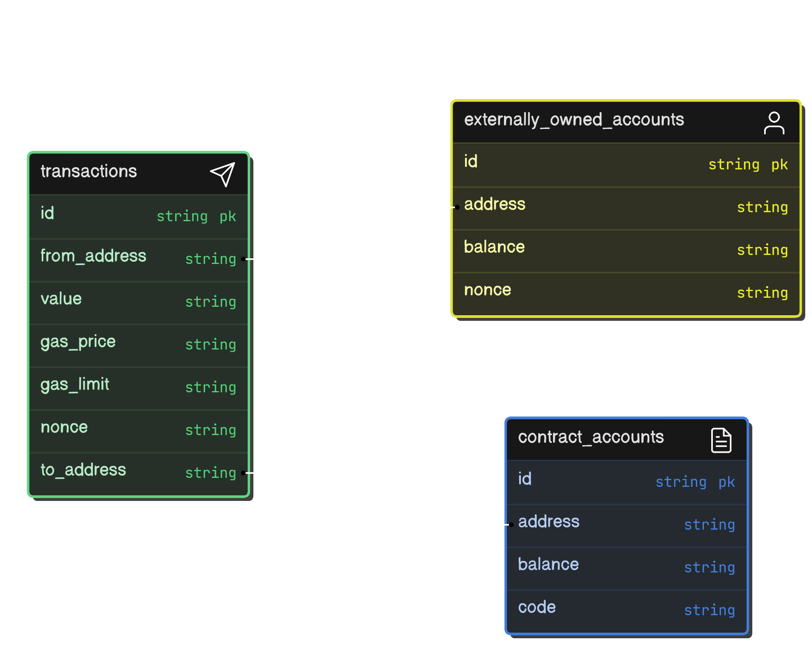This screenshot has width=812, height=645.
Task: Click the id row in contract_accounts
Action: point(626,480)
